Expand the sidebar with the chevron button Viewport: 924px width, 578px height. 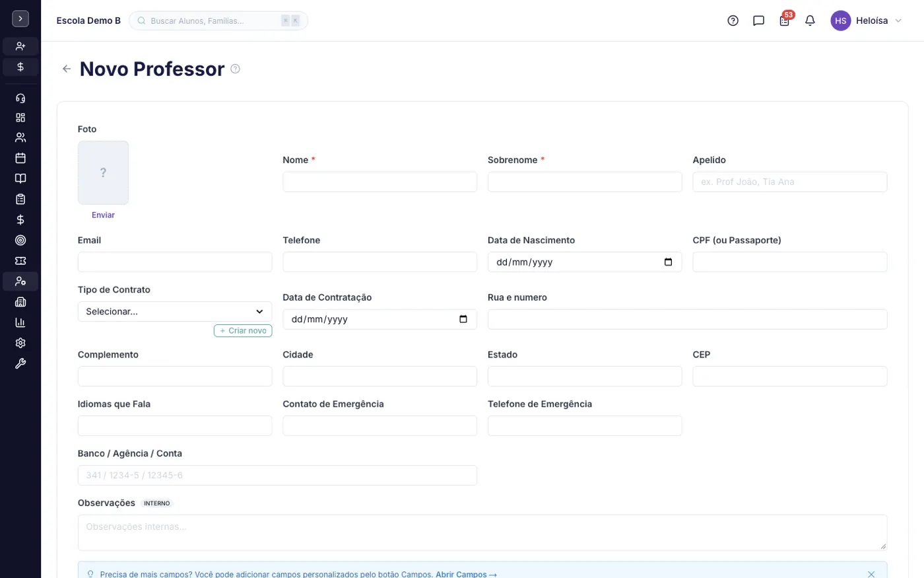20,19
